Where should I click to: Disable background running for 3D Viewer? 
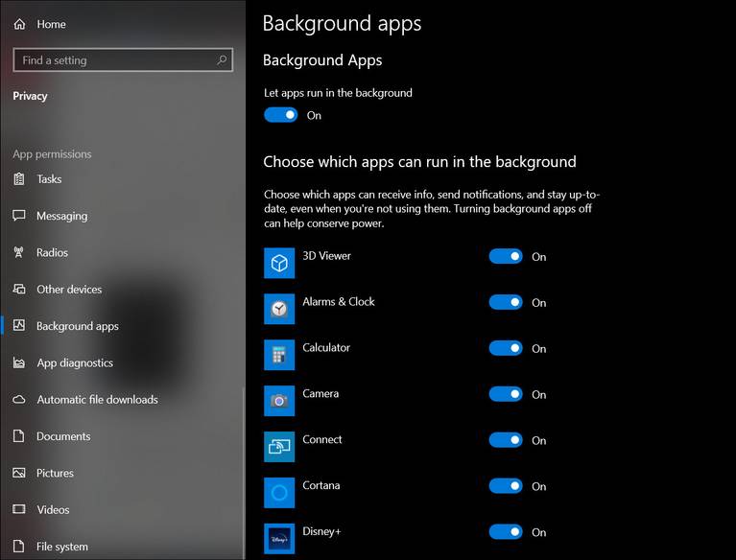click(506, 257)
